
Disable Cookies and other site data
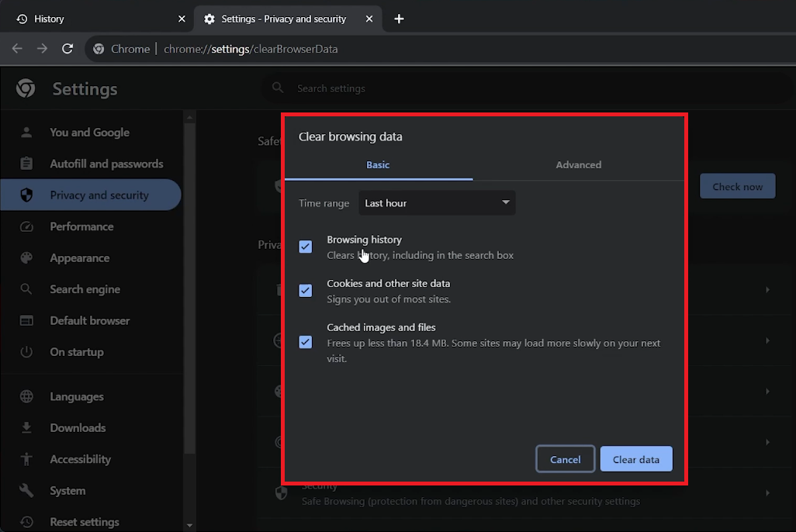(305, 290)
